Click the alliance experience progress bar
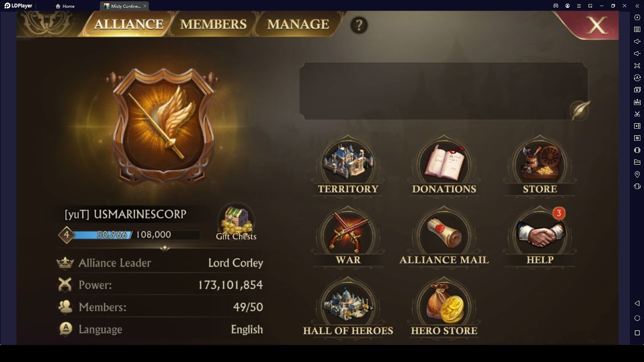Screen dimensions: 644x362 135,235
